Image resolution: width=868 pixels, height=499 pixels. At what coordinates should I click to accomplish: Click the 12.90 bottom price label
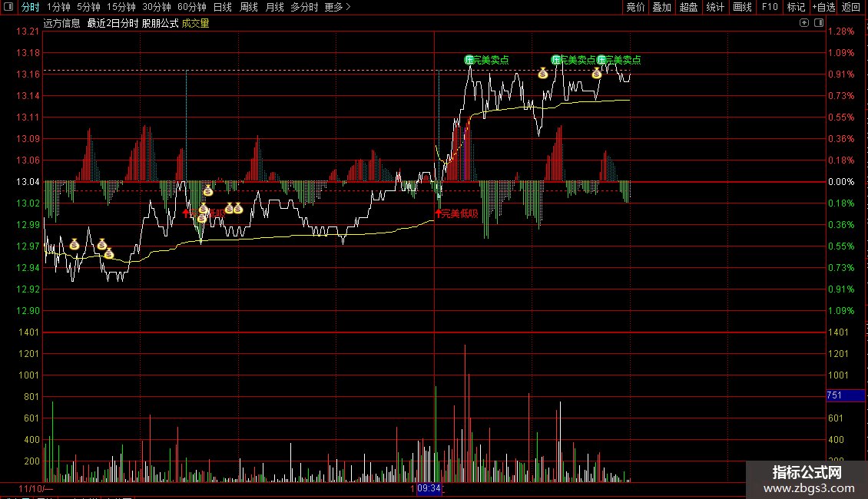click(x=28, y=311)
